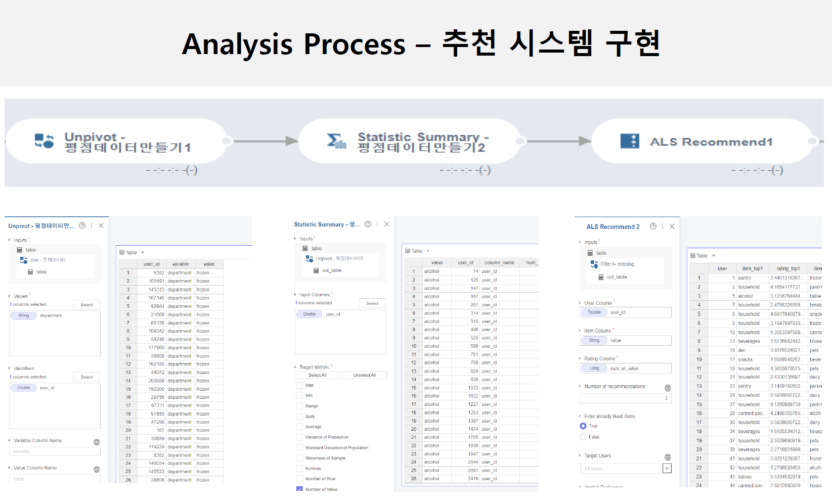Image resolution: width=832 pixels, height=504 pixels.
Task: Click Select button for Input Columns
Action: (372, 303)
